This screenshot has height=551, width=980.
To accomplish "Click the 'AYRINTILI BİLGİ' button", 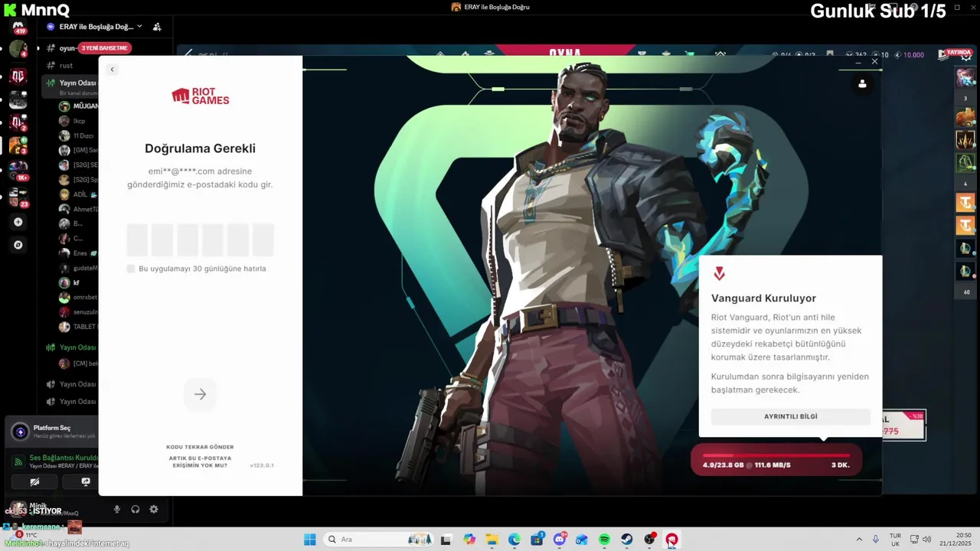I will (x=791, y=416).
